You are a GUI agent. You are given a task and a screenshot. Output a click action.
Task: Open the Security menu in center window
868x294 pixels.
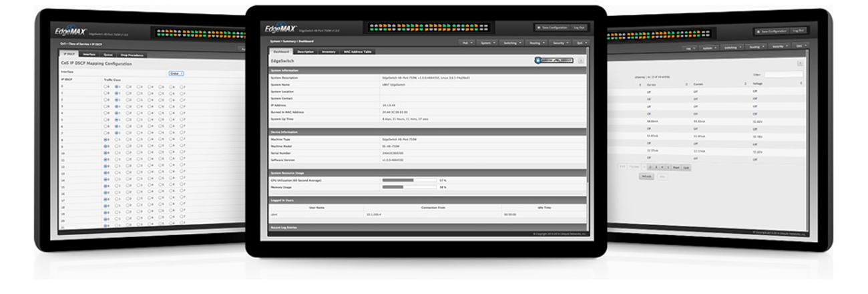pos(561,42)
